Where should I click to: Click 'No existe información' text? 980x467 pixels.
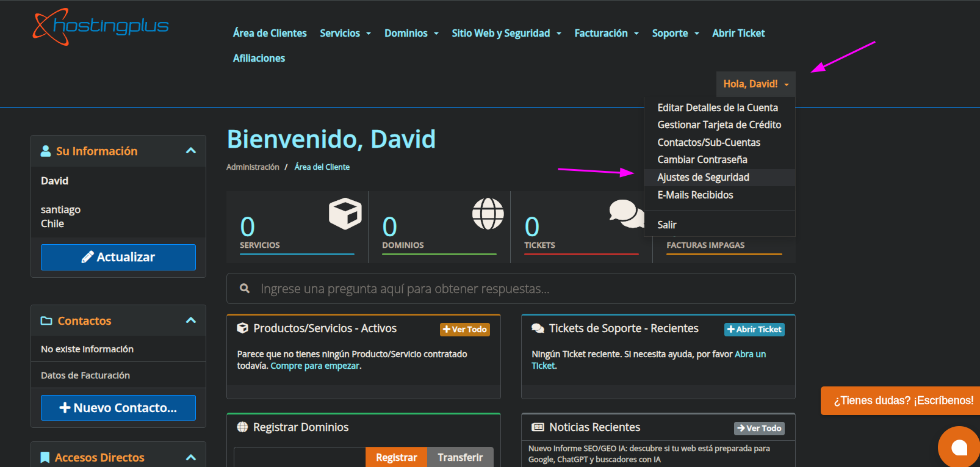click(x=87, y=349)
